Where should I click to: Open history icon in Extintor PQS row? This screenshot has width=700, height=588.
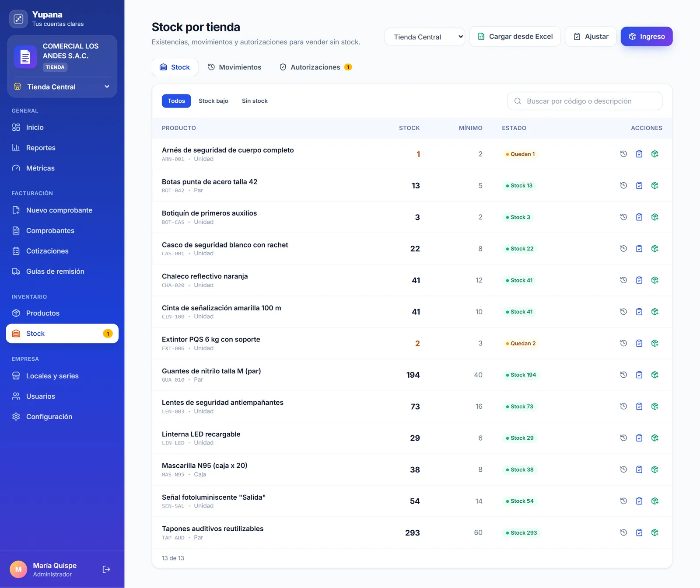[x=623, y=343]
